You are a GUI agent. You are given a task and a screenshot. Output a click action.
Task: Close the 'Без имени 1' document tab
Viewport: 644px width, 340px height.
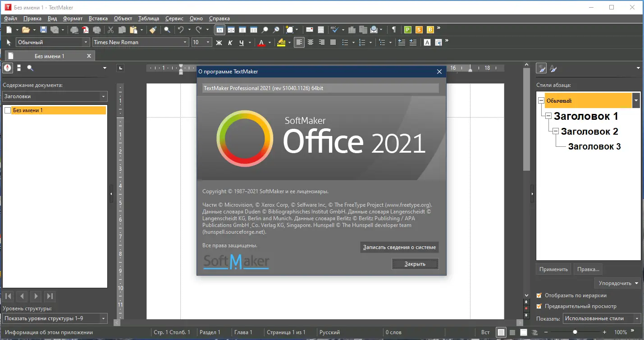pos(89,56)
